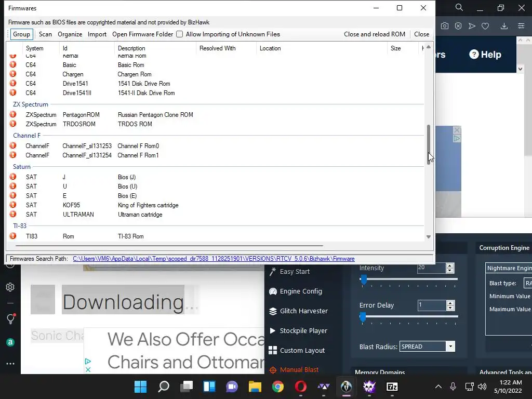532x399 pixels.
Task: Adjust the Intensity slider handle
Action: [364, 280]
